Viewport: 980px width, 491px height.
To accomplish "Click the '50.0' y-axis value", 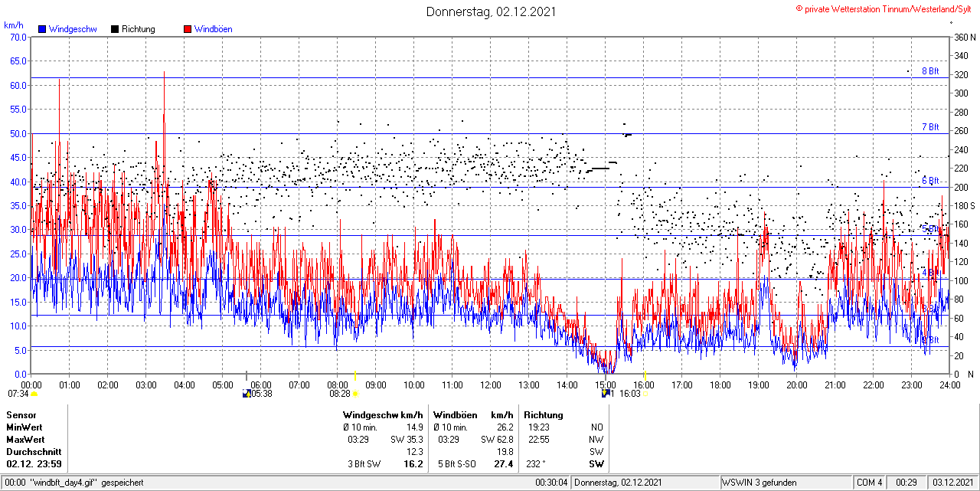I will point(18,133).
